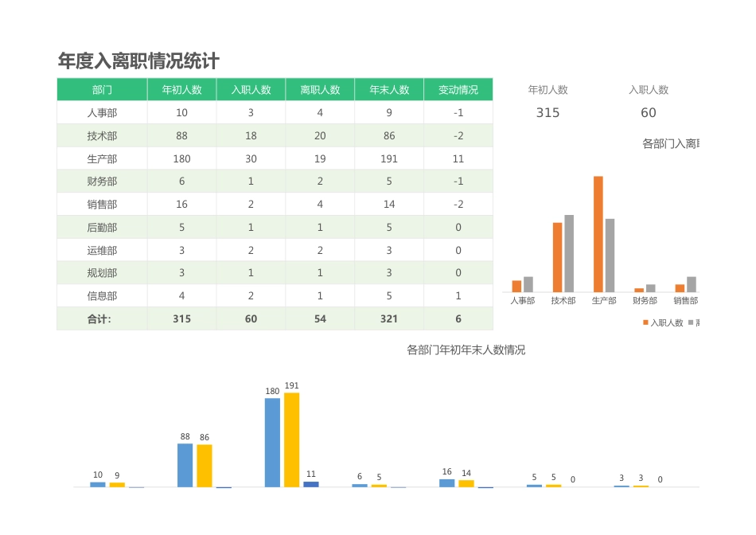Select the 年初人数 column header
This screenshot has height=535, width=756.
(181, 89)
